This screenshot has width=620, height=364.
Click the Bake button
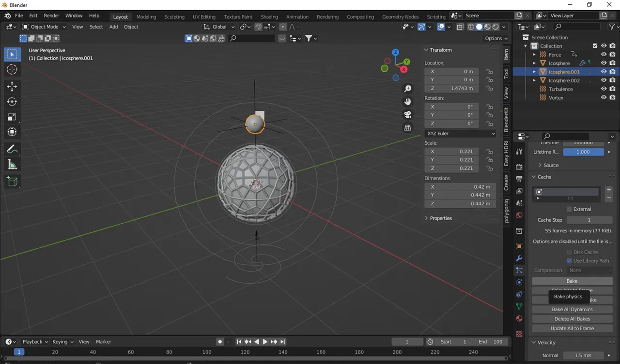[x=572, y=281]
